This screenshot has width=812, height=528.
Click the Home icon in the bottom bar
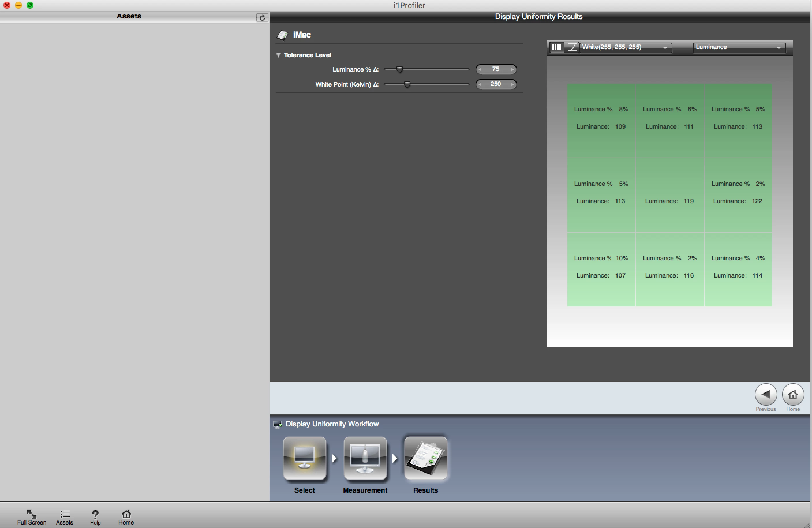point(126,516)
